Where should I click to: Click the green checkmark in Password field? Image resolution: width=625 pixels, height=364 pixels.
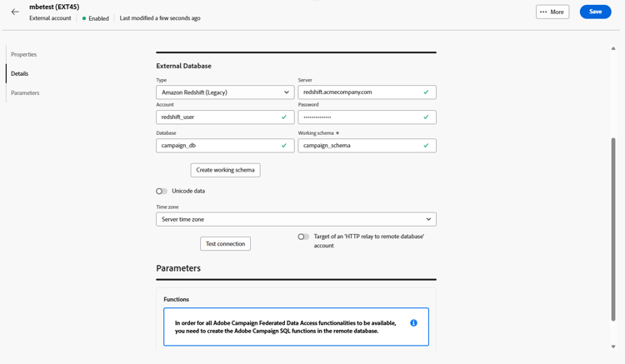click(426, 117)
